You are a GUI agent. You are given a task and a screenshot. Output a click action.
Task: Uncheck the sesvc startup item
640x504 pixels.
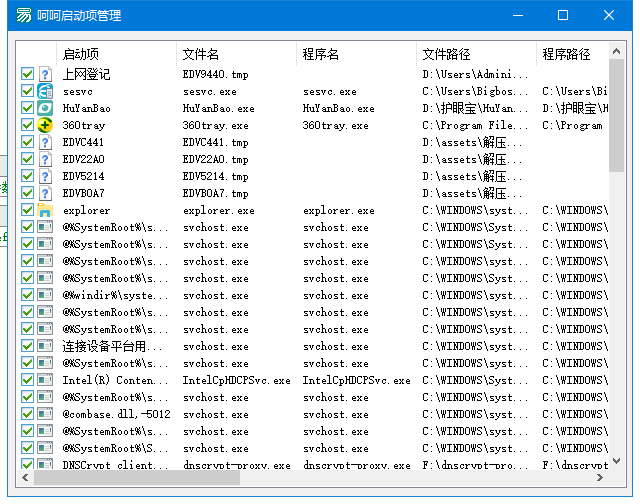pos(27,91)
